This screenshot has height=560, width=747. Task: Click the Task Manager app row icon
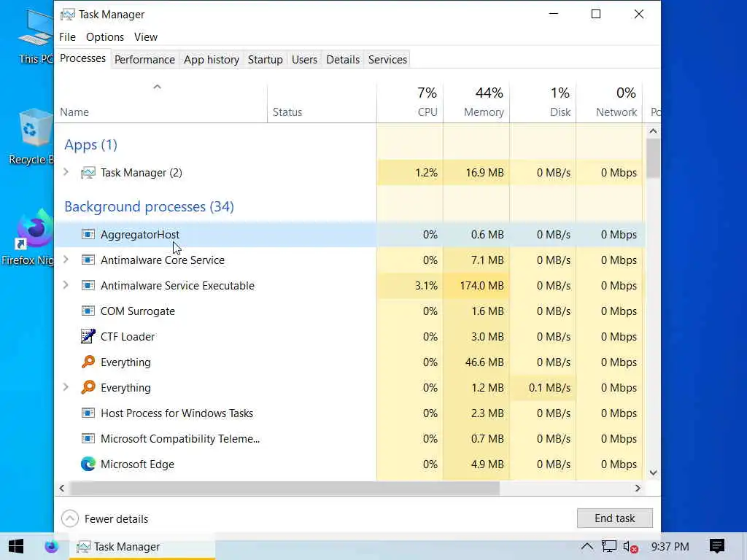click(x=88, y=172)
